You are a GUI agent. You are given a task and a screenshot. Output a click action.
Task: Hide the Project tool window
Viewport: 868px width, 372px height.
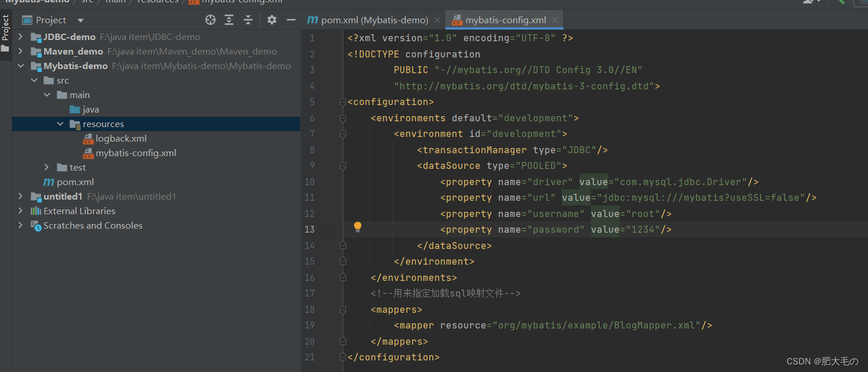point(291,20)
